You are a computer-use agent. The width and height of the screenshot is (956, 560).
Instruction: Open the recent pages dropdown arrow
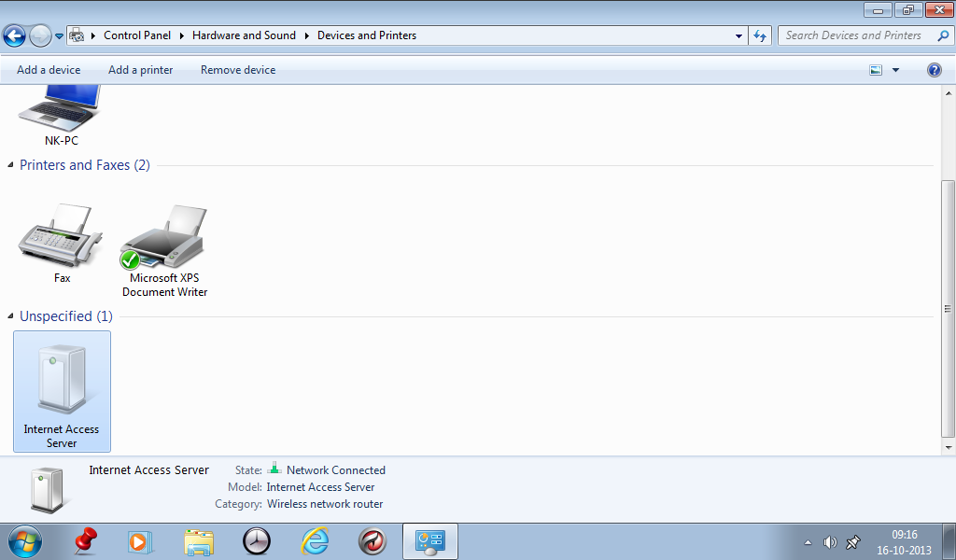point(59,36)
